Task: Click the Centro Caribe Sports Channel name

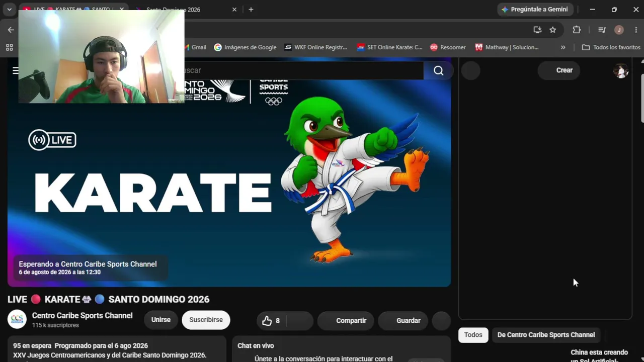Action: click(83, 316)
